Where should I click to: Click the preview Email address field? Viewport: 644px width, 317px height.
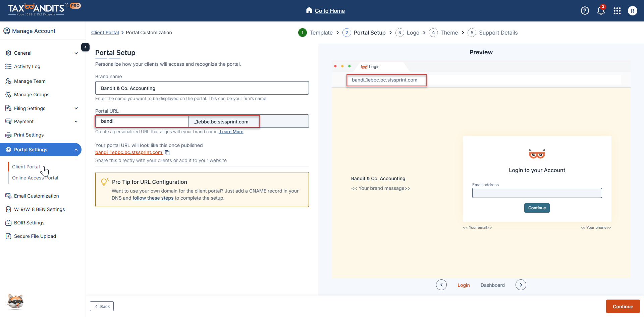(537, 193)
